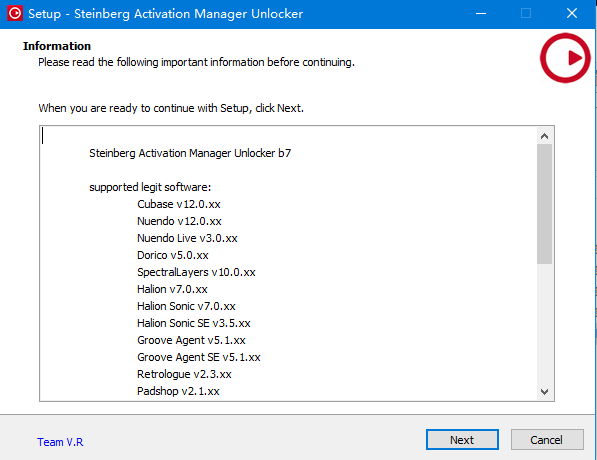Click the scrollbar down arrow

544,391
